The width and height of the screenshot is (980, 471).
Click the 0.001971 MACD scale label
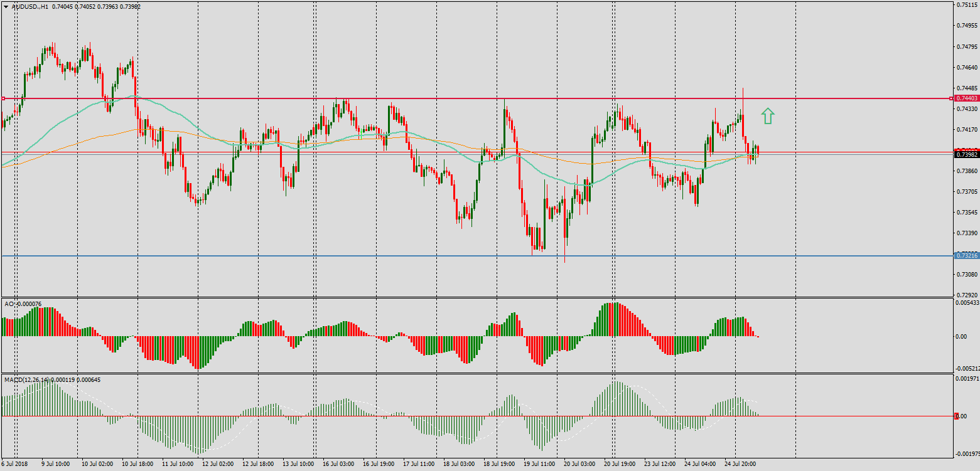point(966,378)
